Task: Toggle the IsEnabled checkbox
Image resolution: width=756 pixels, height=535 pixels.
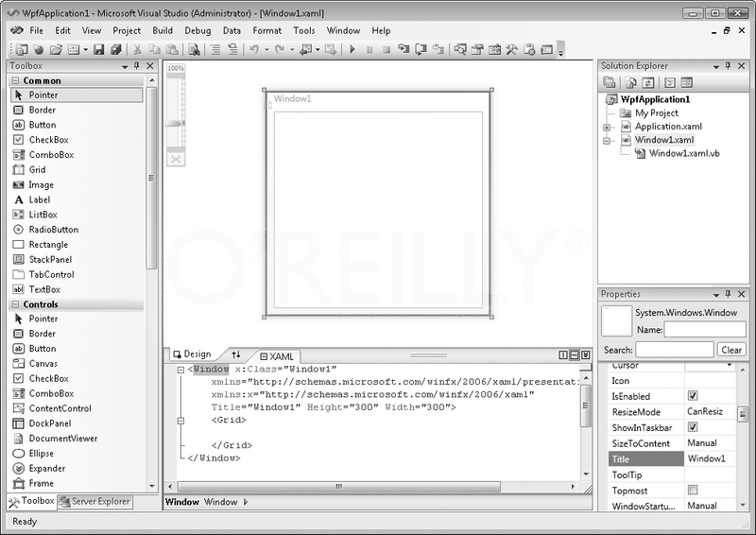Action: pos(693,396)
